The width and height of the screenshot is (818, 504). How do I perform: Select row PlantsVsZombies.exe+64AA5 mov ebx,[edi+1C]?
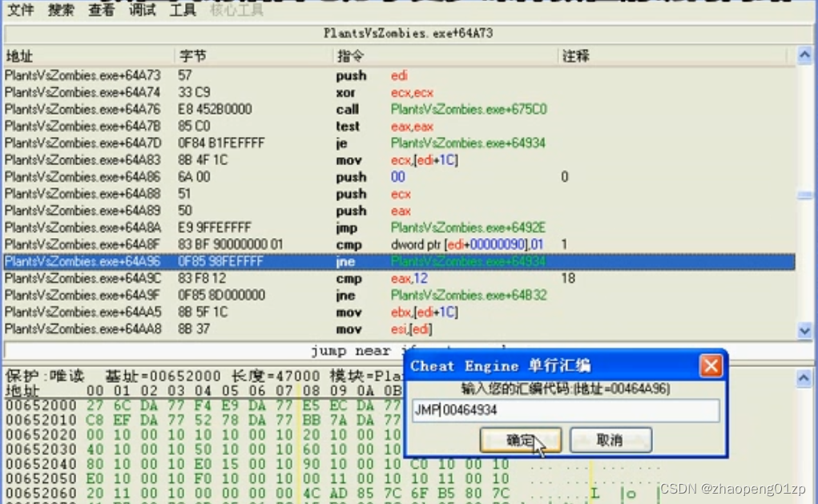pyautogui.click(x=400, y=312)
